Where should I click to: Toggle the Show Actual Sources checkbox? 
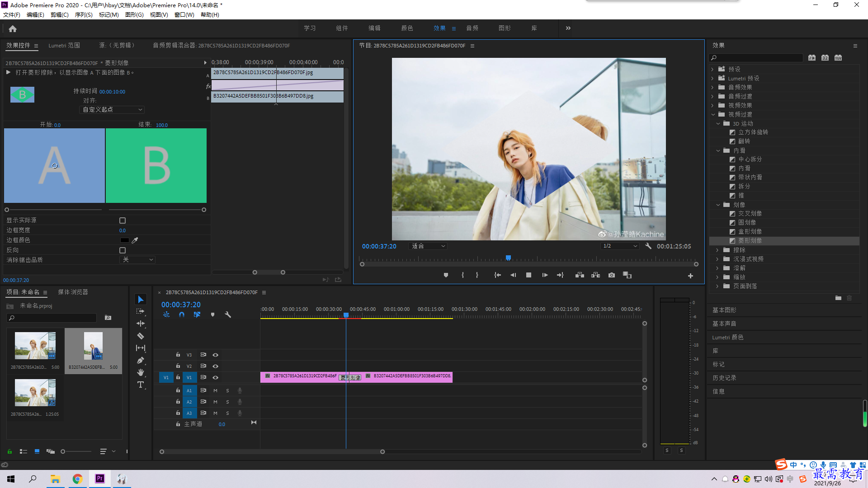pos(123,221)
